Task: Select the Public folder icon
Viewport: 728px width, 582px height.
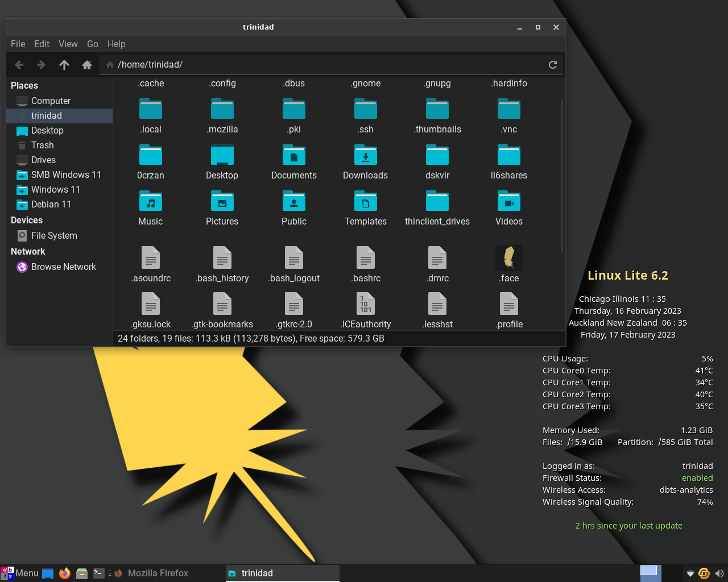Action: (294, 201)
